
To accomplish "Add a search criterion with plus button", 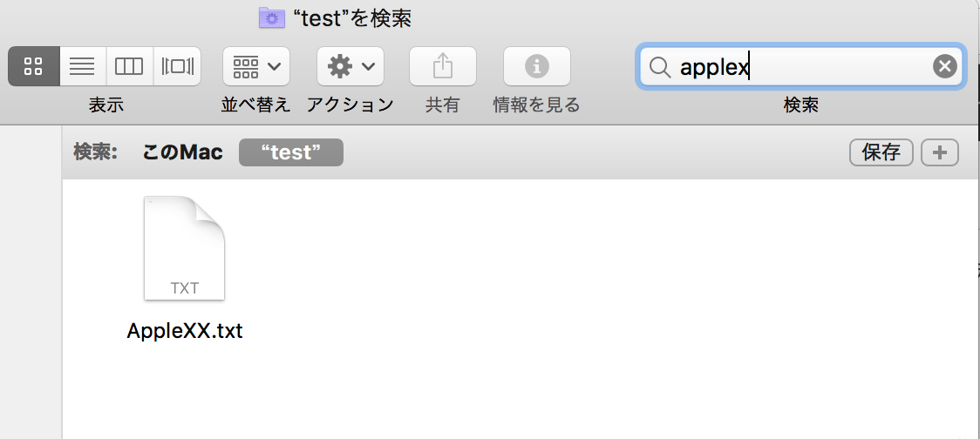I will click(940, 152).
